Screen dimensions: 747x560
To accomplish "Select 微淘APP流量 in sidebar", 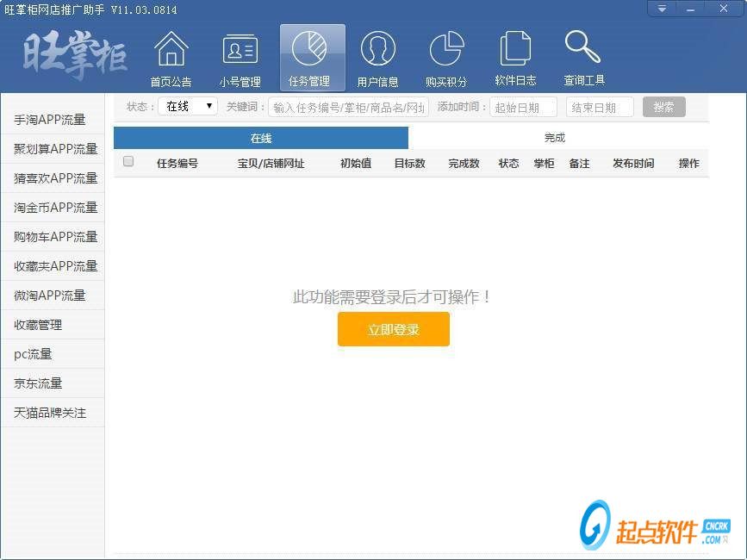I will pyautogui.click(x=53, y=296).
